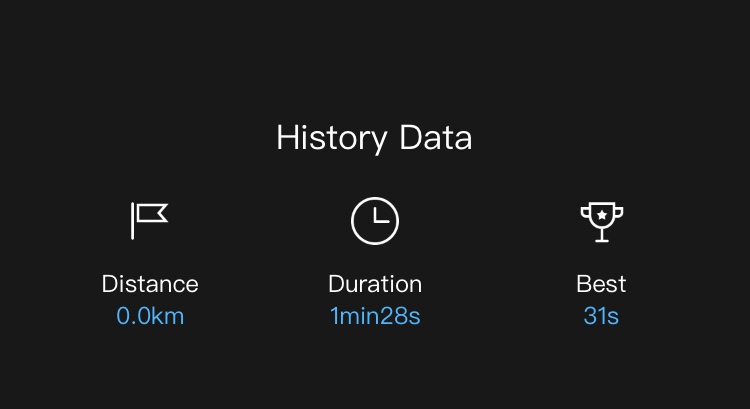This screenshot has height=409, width=750.
Task: Open the clock icon above Duration
Action: click(375, 221)
